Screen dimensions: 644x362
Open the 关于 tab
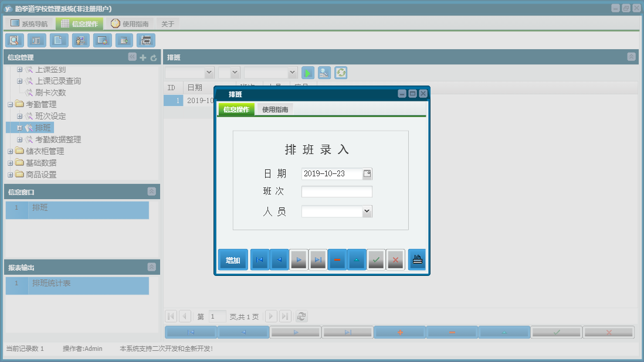168,24
